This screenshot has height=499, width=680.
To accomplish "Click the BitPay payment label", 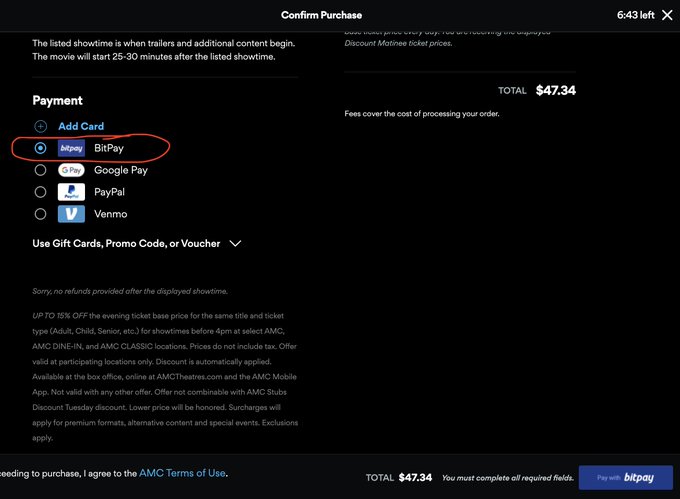I will (x=109, y=148).
